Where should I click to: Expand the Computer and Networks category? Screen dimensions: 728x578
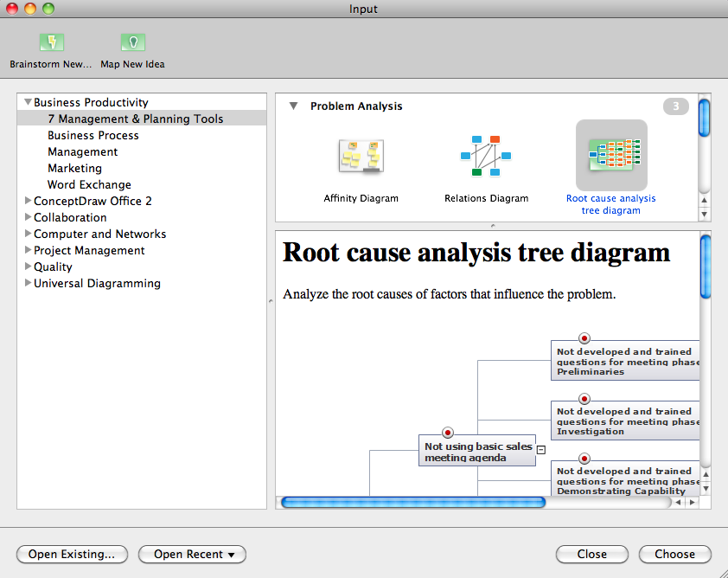click(29, 234)
